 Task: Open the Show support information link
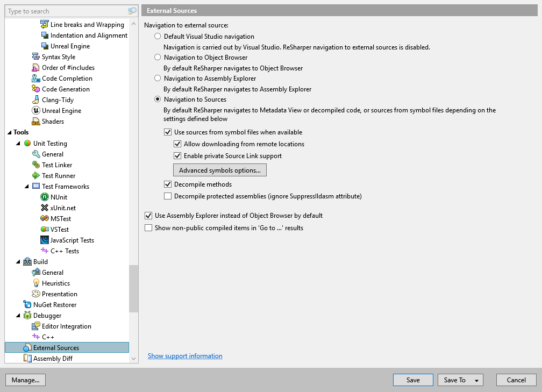pyautogui.click(x=185, y=355)
